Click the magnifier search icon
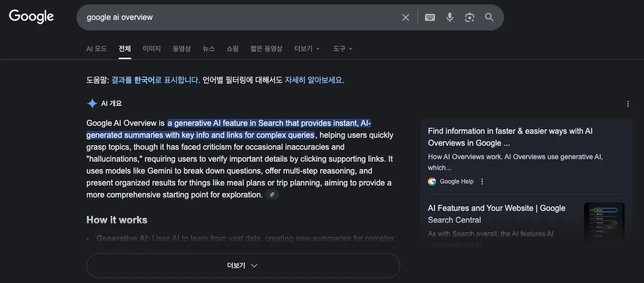644x283 pixels. coord(490,17)
